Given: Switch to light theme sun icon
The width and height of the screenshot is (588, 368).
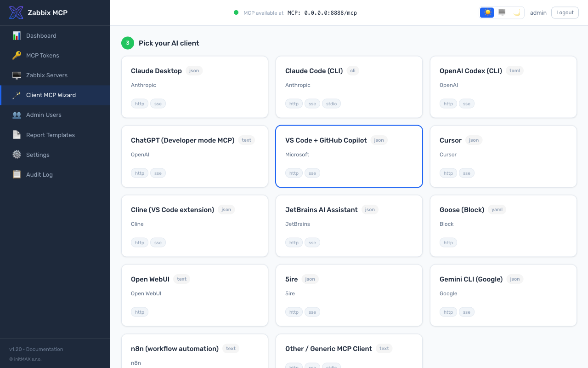Looking at the screenshot, I should (x=487, y=12).
